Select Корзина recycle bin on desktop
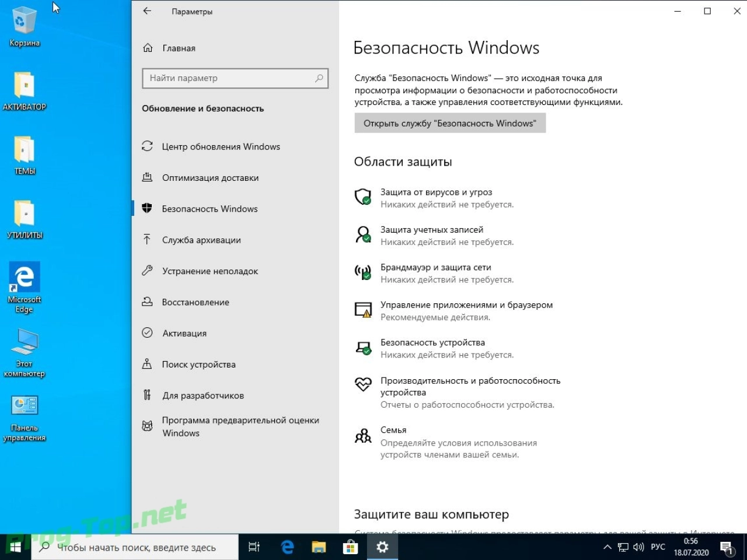The image size is (747, 560). [25, 27]
